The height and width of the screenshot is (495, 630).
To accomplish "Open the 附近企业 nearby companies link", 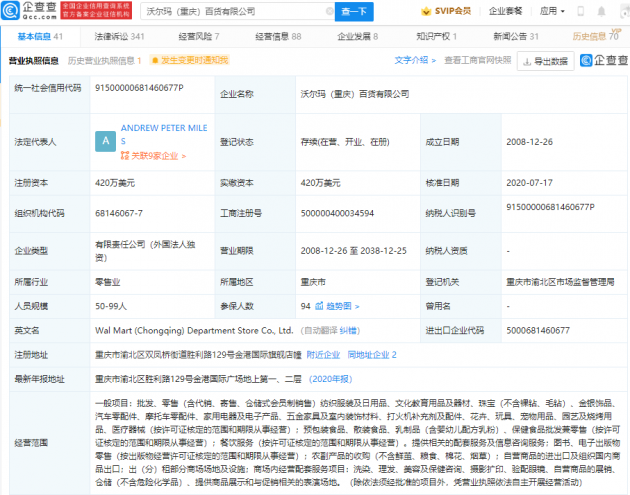I will 323,355.
